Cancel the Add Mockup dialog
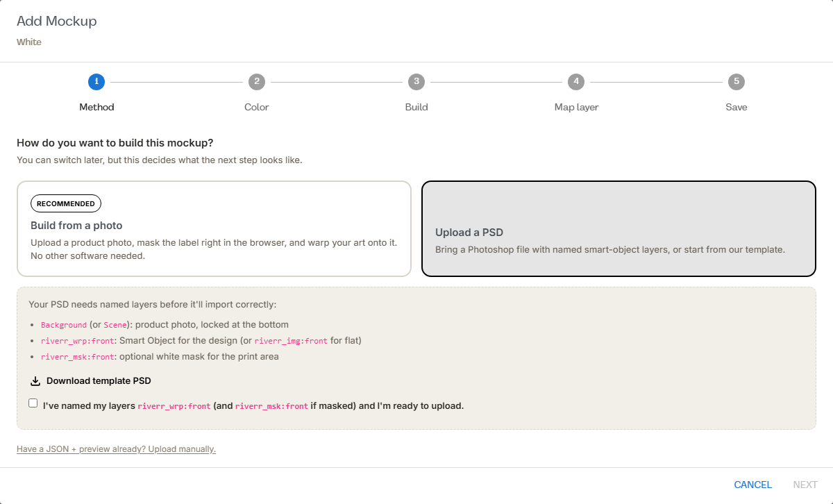Viewport: 833px width, 504px height. (753, 485)
